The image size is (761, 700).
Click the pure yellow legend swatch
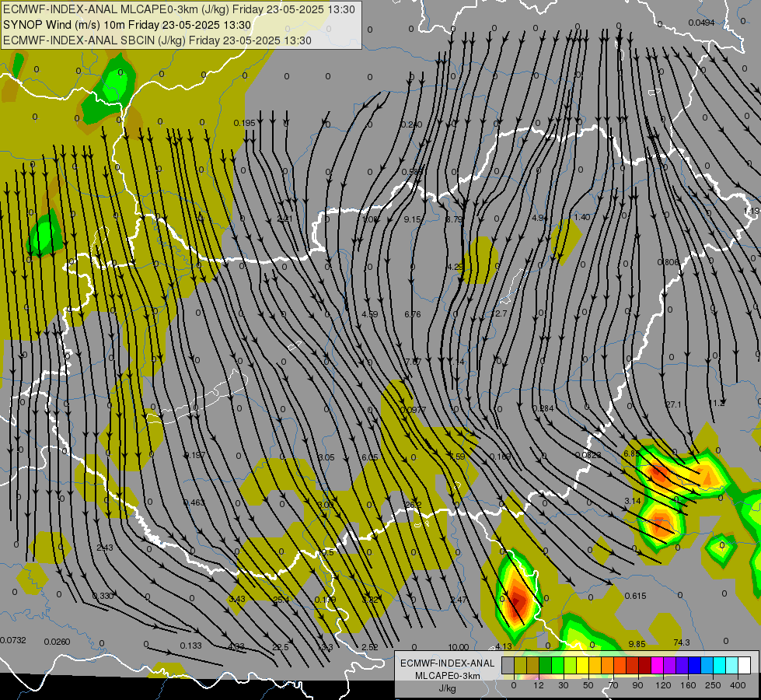click(582, 666)
